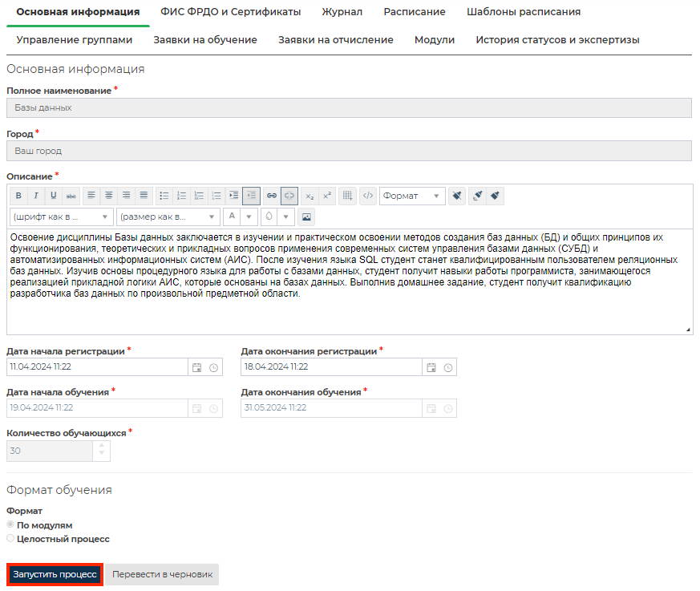This screenshot has height=591, width=700.
Task: Toggle HTML source view icon
Action: 368,196
